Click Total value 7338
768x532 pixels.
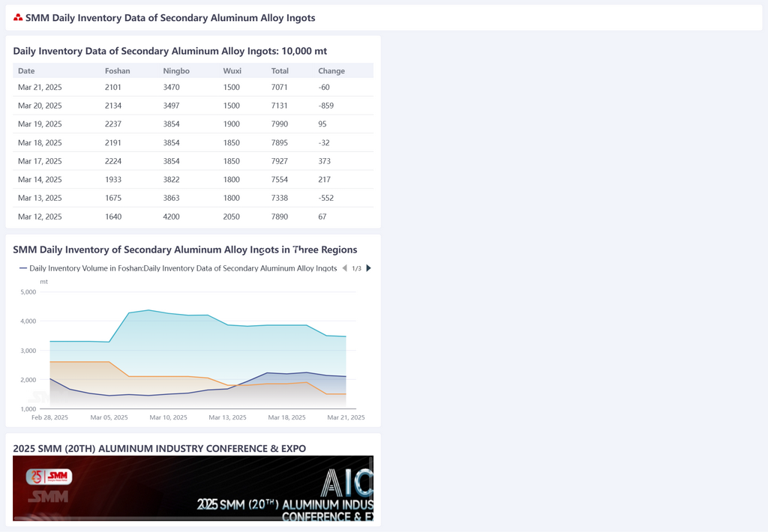[280, 199]
